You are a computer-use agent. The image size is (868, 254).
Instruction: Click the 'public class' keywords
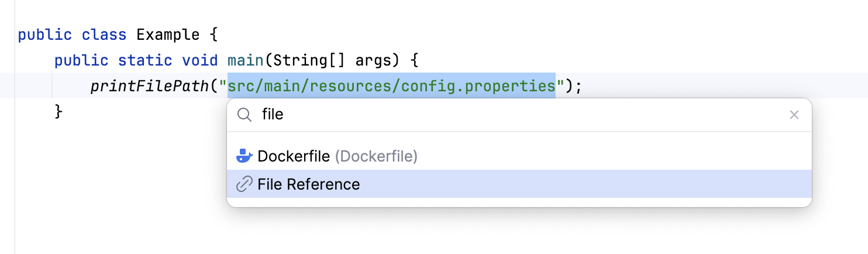pos(72,35)
